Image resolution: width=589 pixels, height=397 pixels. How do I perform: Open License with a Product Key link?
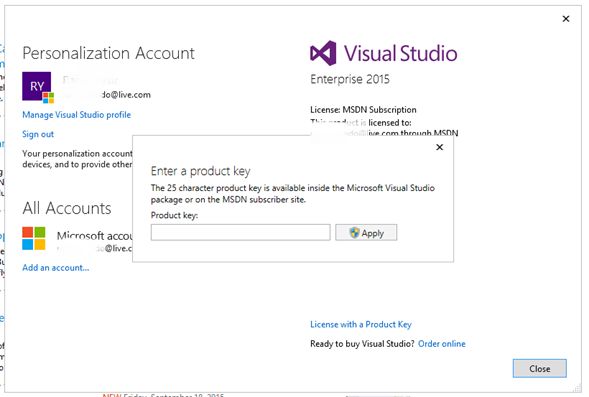pyautogui.click(x=361, y=325)
